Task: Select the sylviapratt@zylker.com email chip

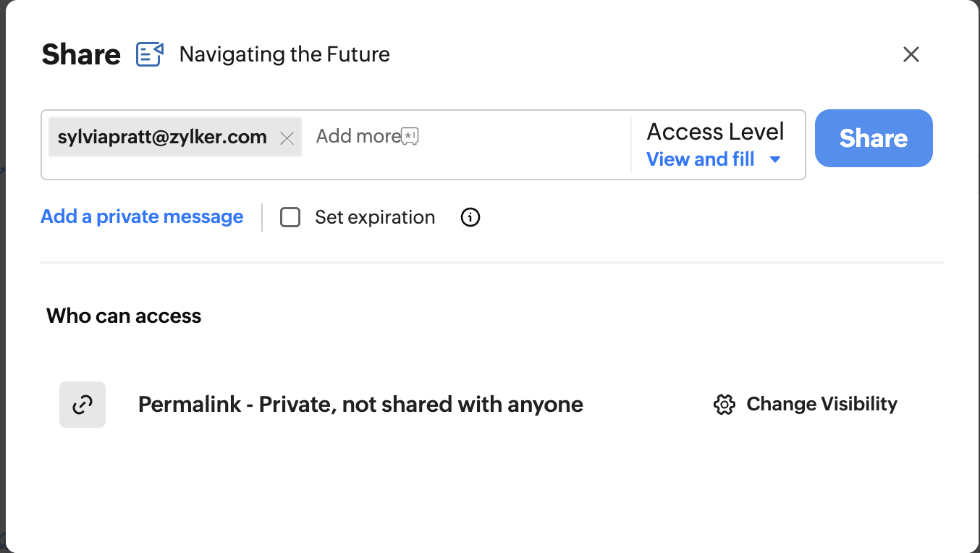Action: point(162,137)
